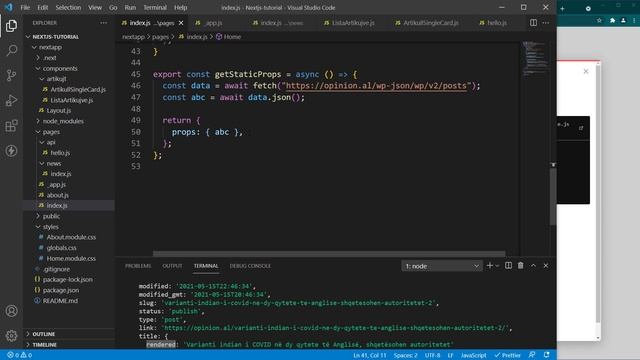Image resolution: width=640 pixels, height=360 pixels.
Task: Show the DEBUG CONSOLE panel tab
Action: click(x=250, y=266)
